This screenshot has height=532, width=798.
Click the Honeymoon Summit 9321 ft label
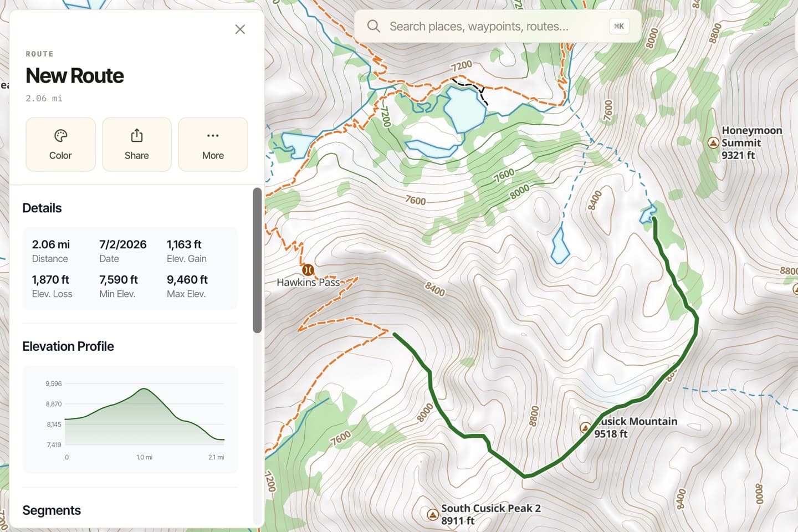(751, 143)
